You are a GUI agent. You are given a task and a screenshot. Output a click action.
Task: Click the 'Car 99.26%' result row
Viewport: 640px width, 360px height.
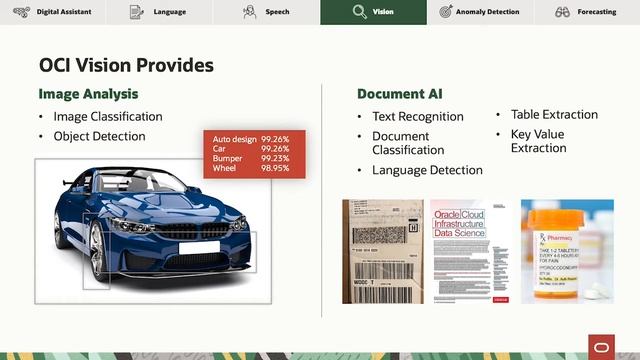coord(251,149)
